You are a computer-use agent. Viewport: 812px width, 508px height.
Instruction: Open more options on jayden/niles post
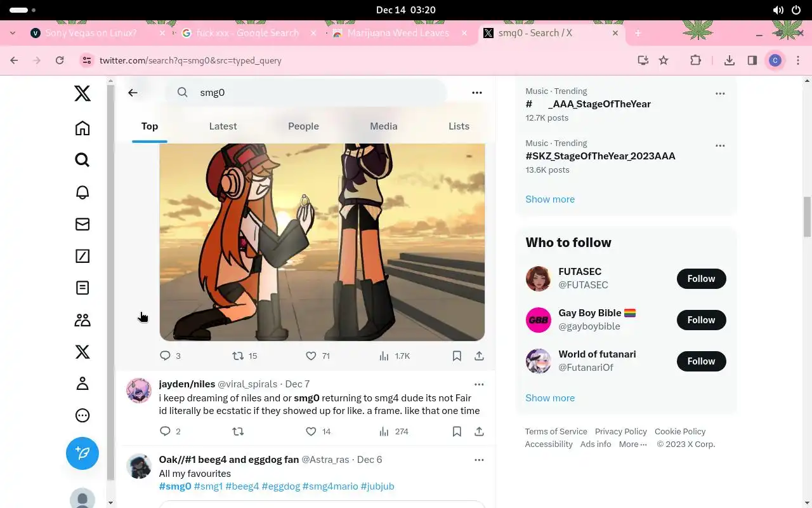coord(479,384)
